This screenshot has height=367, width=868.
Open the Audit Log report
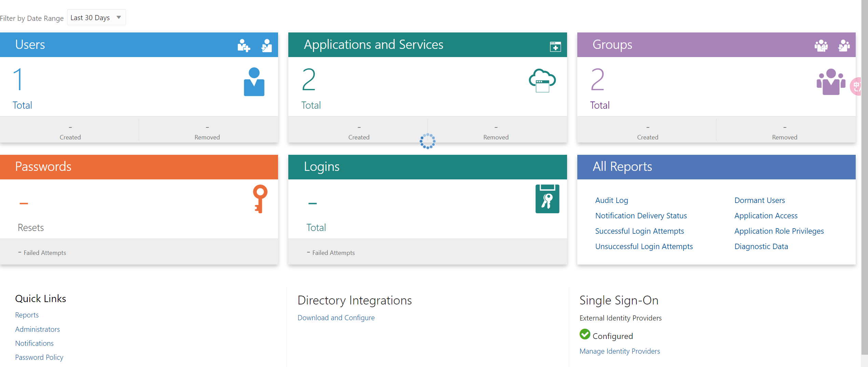coord(611,200)
